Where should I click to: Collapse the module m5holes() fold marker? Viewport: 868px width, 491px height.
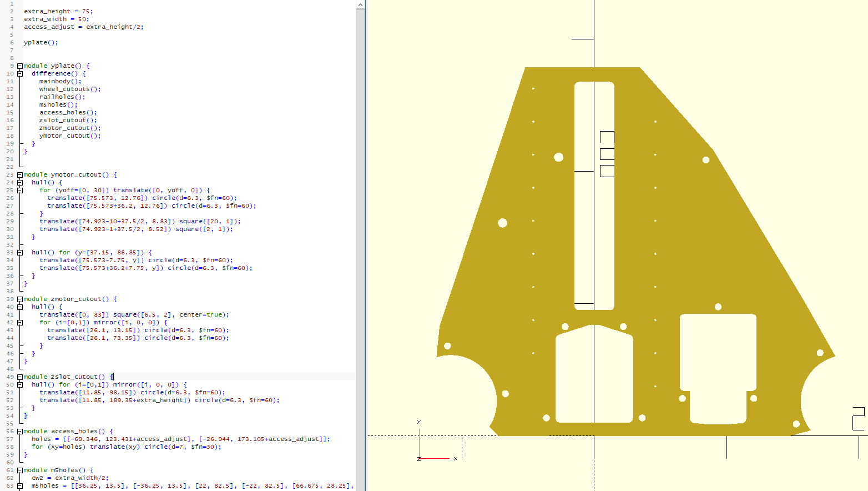(20, 470)
